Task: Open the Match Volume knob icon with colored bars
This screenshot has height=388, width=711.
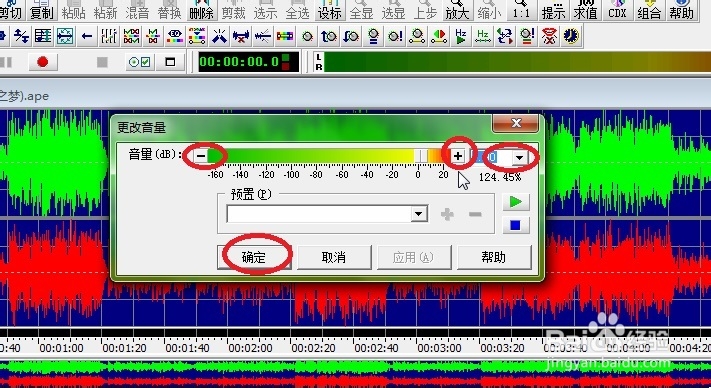Action: (x=527, y=36)
